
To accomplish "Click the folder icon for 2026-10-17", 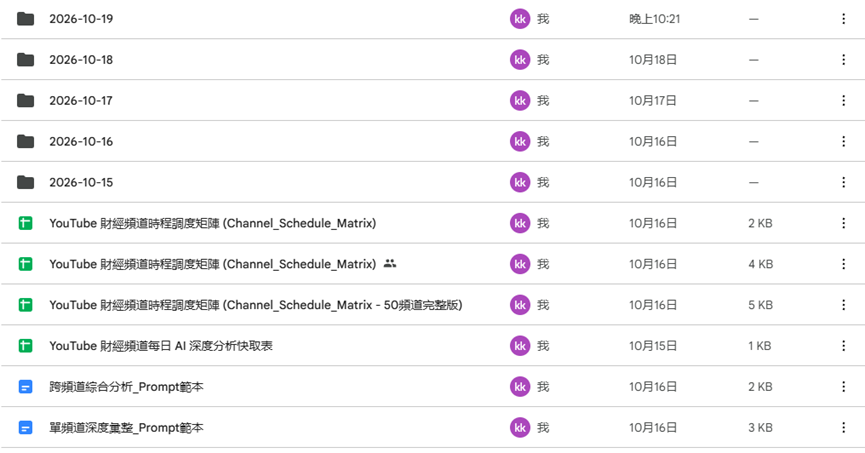I will [25, 100].
